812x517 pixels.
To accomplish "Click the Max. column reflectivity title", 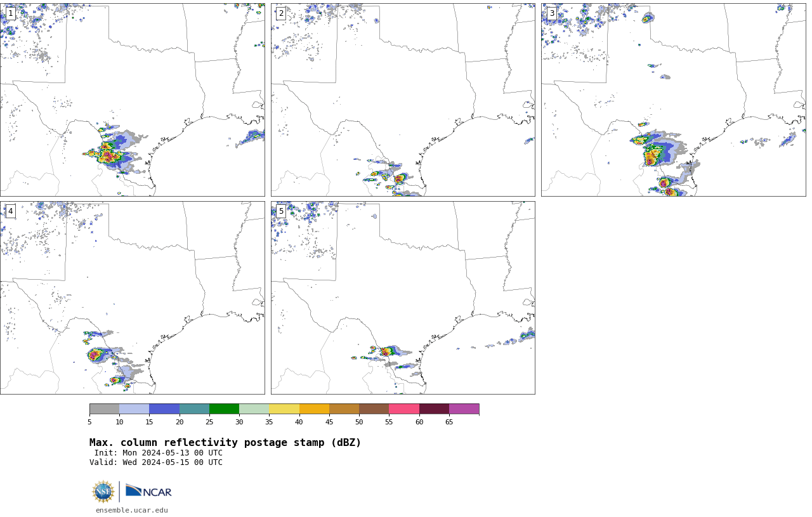I will (225, 443).
